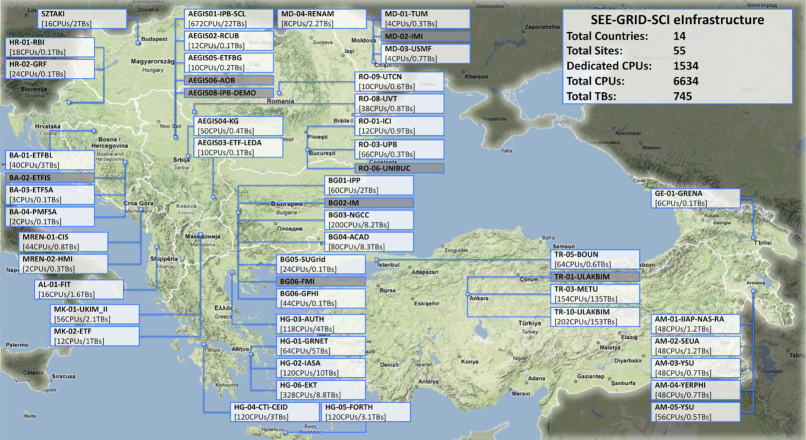Select the HR-01-RBI site box
Viewport: 806px width, 440px height.
(50, 47)
